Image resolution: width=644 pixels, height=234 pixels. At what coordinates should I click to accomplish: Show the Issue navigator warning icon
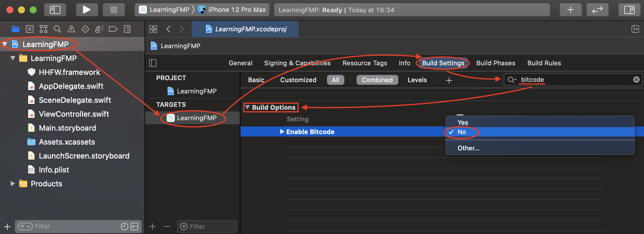pos(71,29)
